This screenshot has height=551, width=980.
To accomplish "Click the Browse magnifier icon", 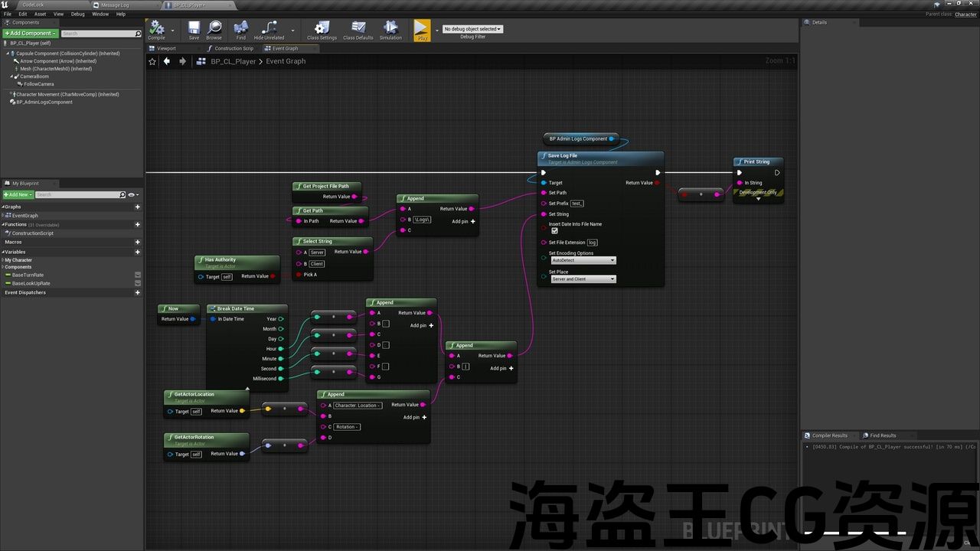I will (x=214, y=28).
